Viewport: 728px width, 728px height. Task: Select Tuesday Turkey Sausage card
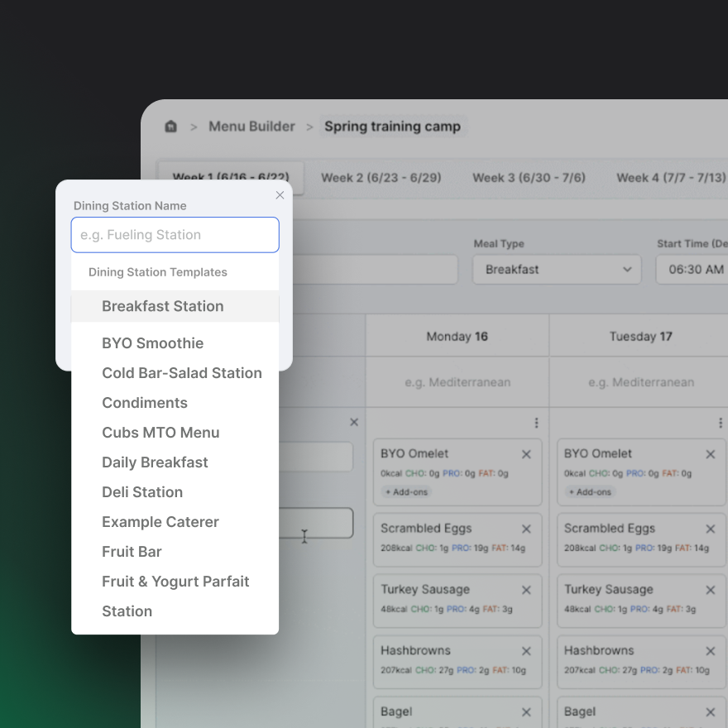click(640, 601)
